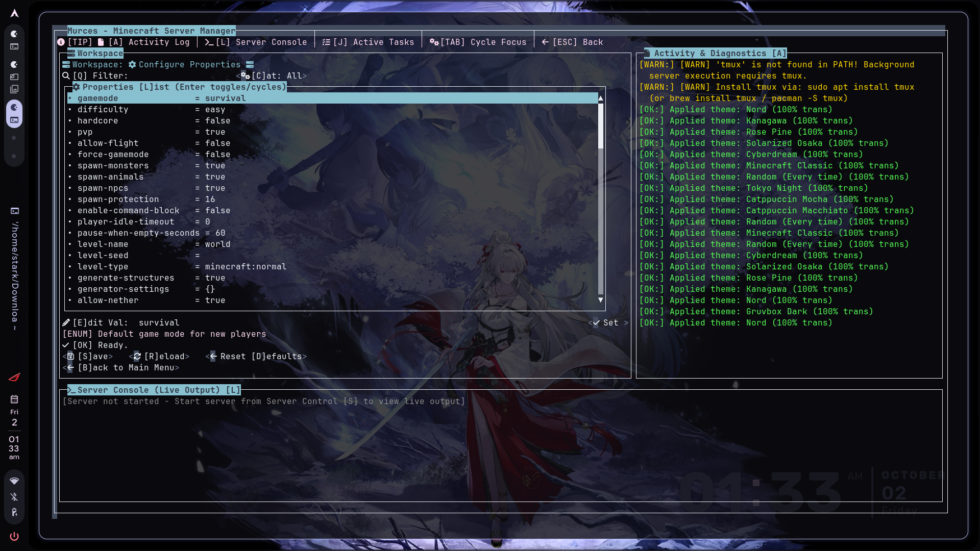Viewport: 980px width, 551px height.
Task: Select the allow-flight = false row
Action: click(x=333, y=143)
